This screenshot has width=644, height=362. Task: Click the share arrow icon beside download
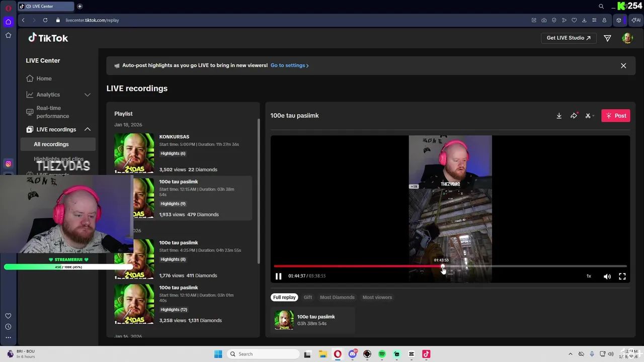pos(574,116)
